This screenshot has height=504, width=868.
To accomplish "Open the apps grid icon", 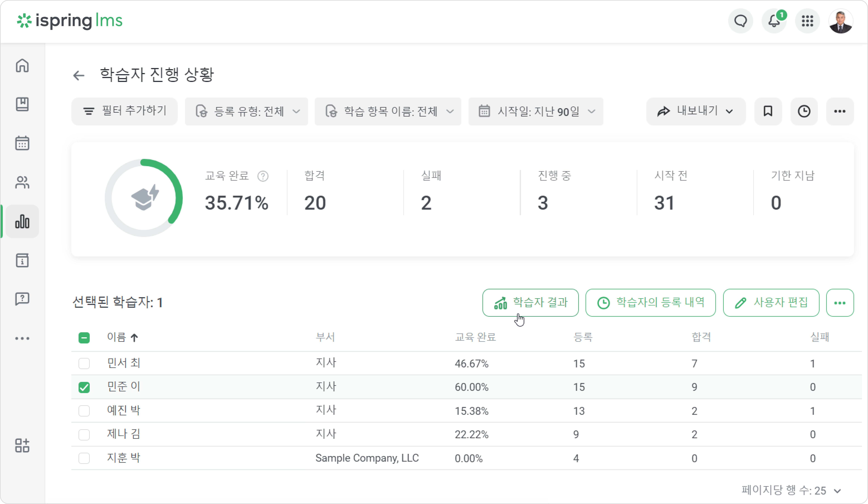I will (807, 21).
